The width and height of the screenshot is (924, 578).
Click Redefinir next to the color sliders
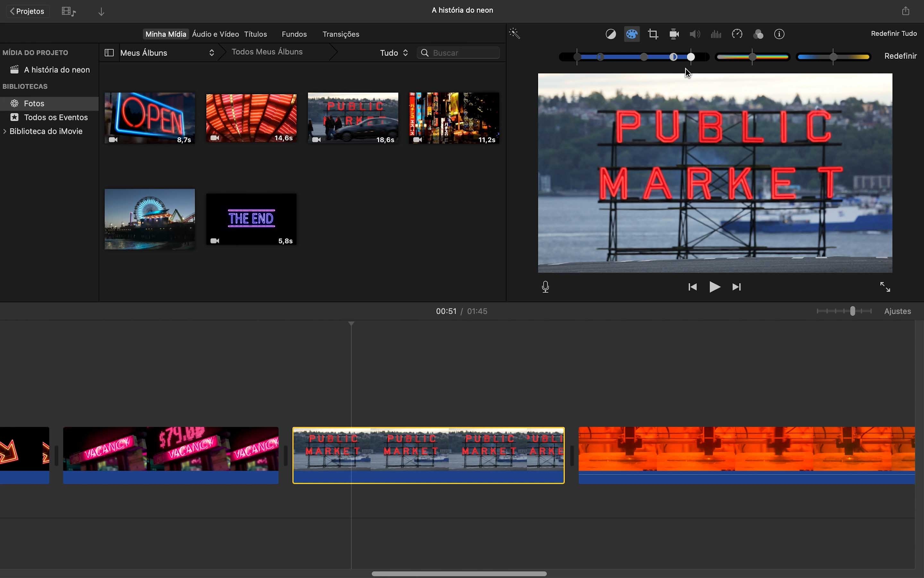coord(900,56)
